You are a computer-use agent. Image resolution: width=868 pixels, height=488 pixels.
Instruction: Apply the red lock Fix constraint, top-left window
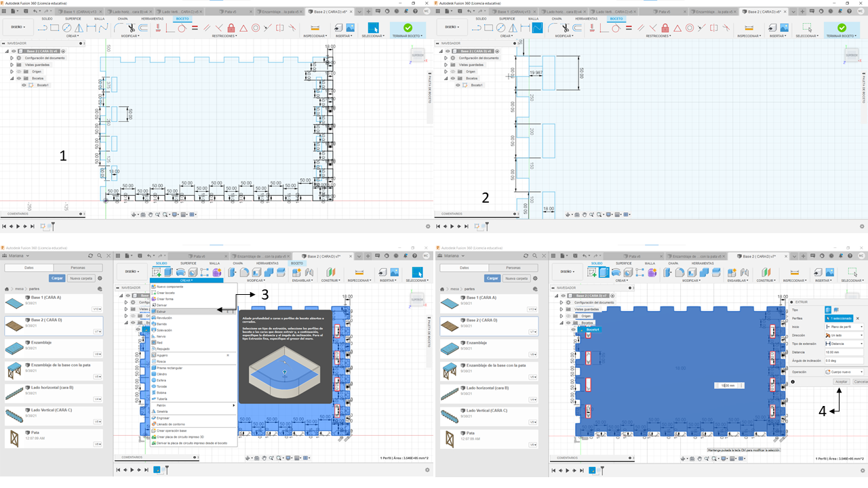tap(231, 28)
